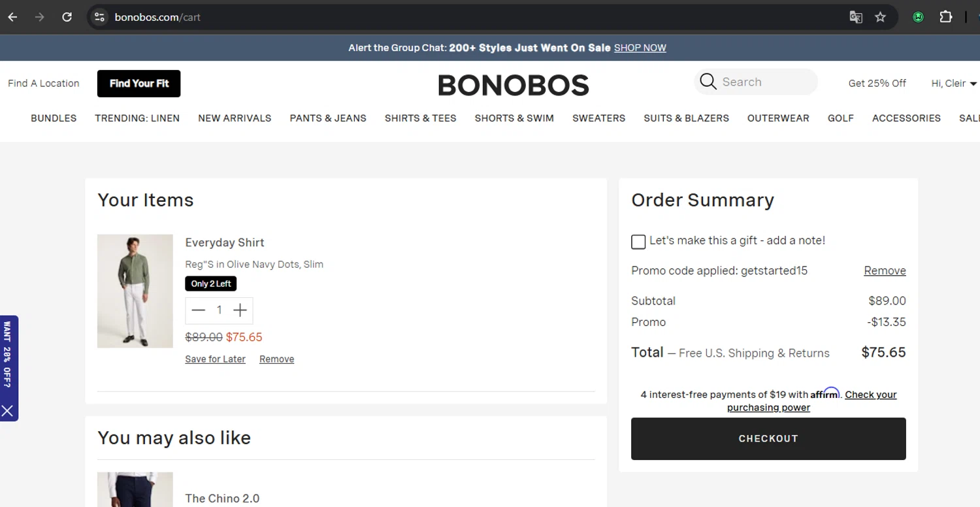
Task: Click Check your purchasing power link
Action: (x=812, y=401)
